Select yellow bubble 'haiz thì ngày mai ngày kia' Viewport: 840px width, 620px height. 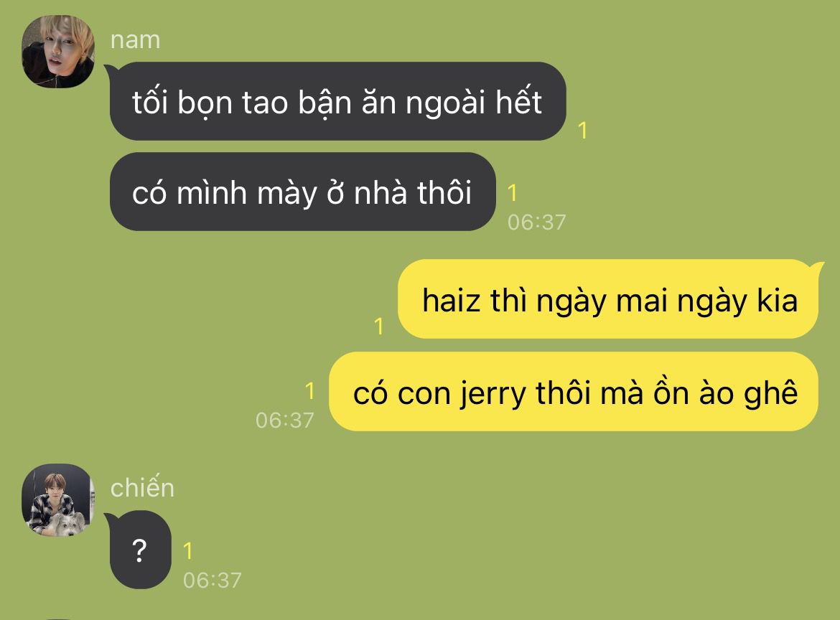(608, 299)
